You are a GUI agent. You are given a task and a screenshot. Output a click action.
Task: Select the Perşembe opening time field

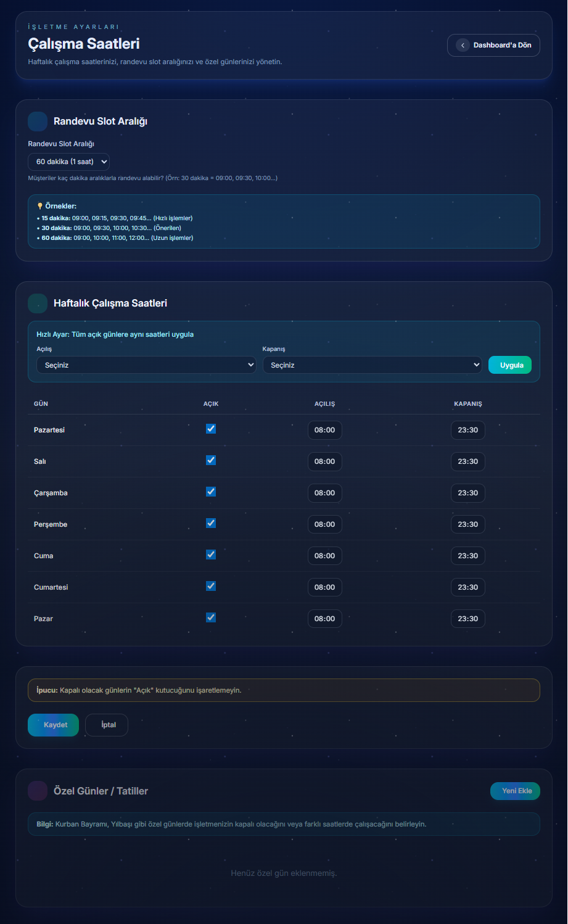pos(324,524)
